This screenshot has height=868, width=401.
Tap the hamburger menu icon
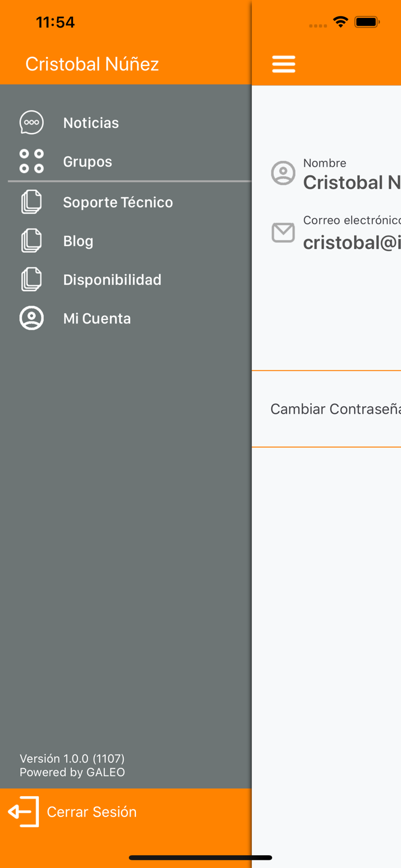coord(284,64)
